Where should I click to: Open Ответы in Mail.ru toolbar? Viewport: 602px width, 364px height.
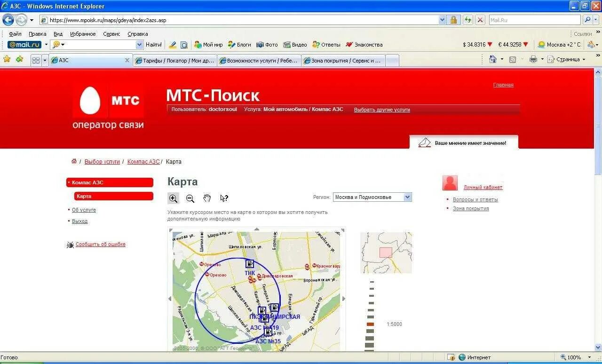[326, 45]
